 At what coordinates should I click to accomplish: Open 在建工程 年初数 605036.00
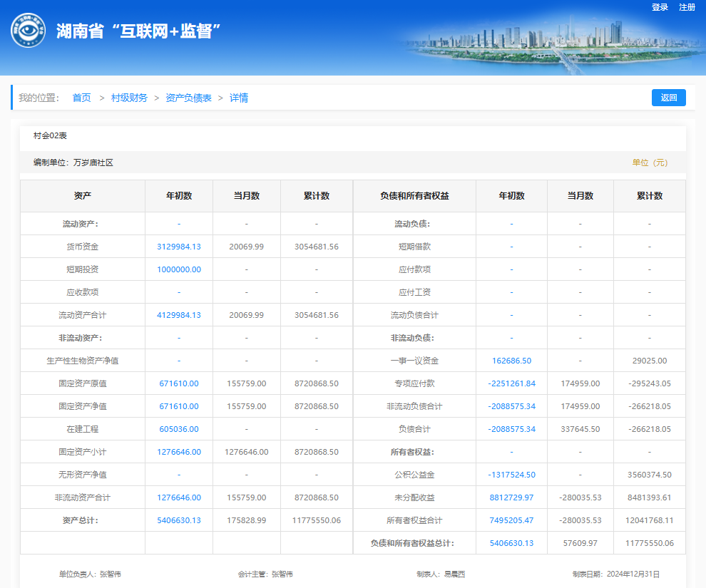pyautogui.click(x=179, y=429)
